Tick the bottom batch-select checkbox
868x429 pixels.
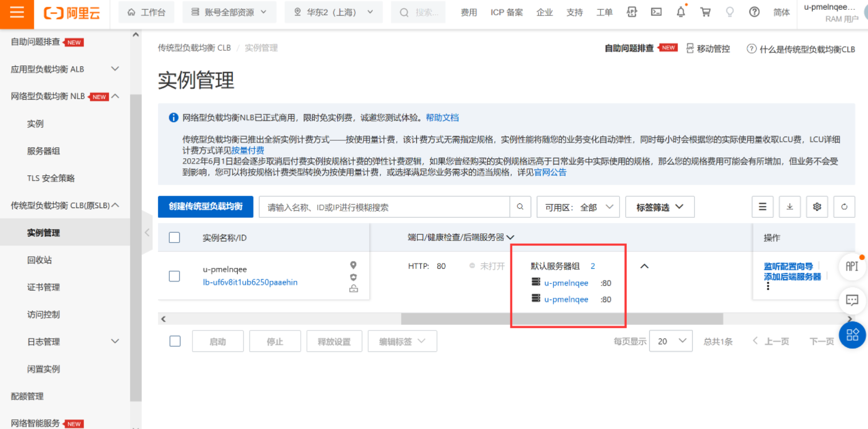(x=175, y=341)
